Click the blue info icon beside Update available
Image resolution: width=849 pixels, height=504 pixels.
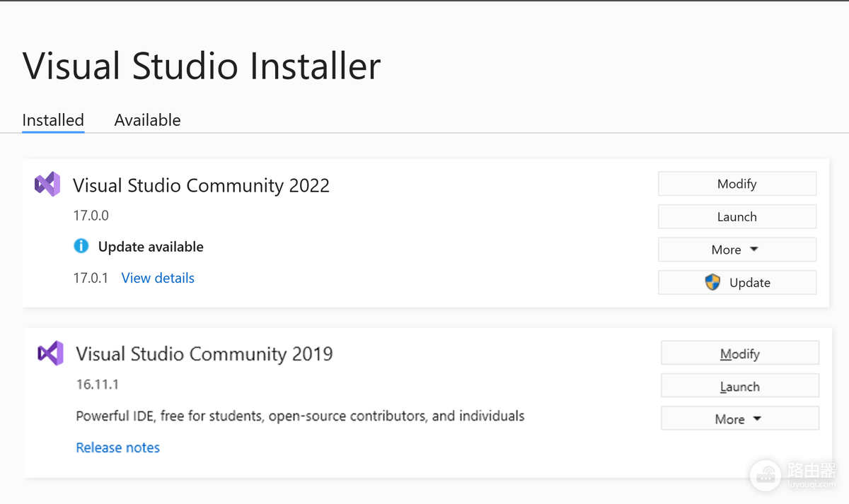click(x=81, y=246)
